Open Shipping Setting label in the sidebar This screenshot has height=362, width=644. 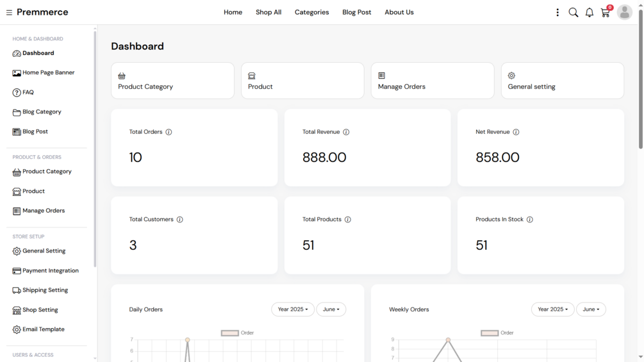pos(45,290)
